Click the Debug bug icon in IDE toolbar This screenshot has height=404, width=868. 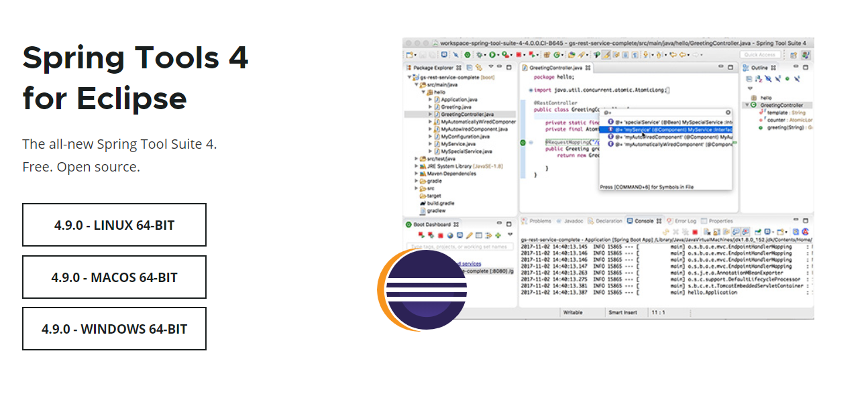coord(480,55)
